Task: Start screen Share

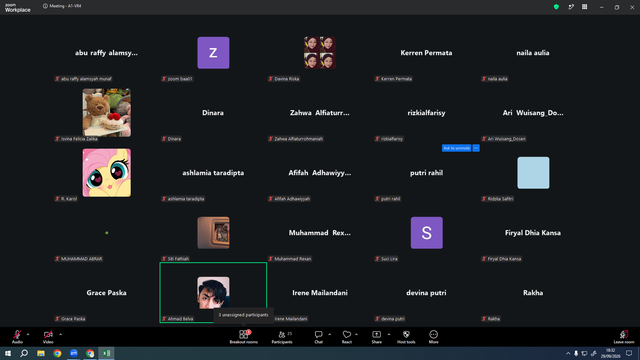Action: [376, 337]
